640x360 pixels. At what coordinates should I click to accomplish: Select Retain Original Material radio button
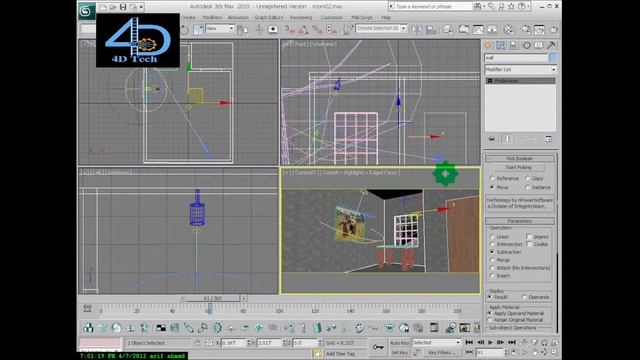pyautogui.click(x=490, y=320)
